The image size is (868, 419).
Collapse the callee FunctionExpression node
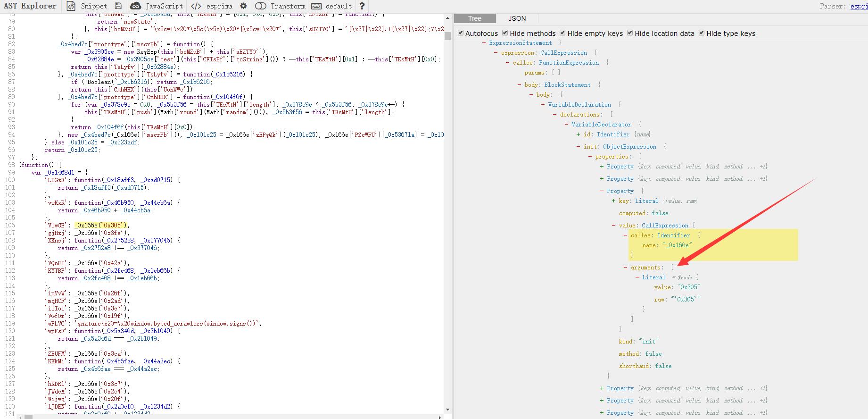pos(508,63)
